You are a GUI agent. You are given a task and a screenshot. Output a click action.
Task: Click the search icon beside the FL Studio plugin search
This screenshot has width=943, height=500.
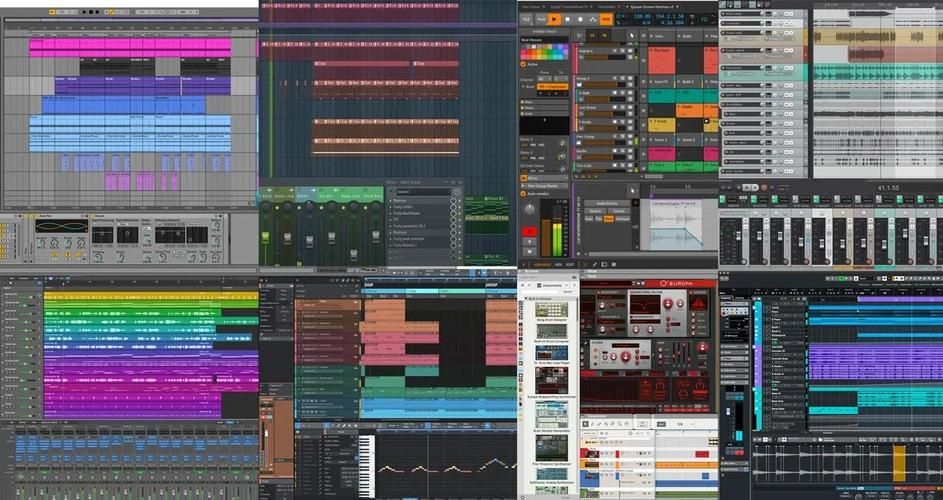(455, 191)
